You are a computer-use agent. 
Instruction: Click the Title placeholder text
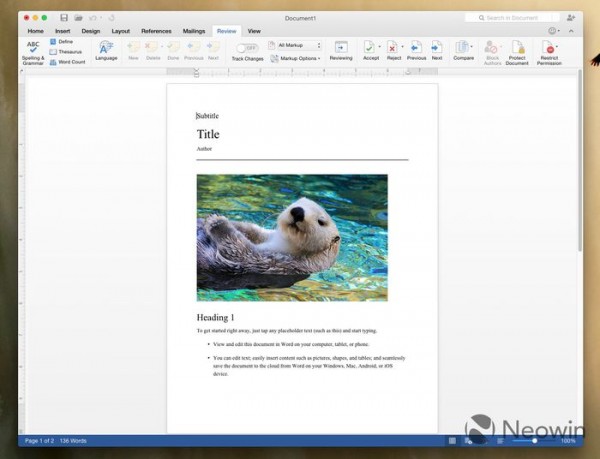[x=208, y=134]
